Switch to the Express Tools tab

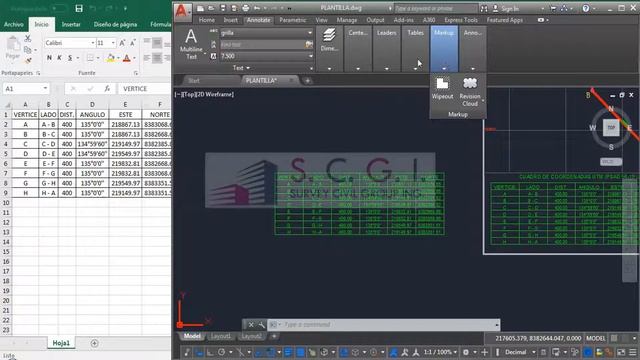pyautogui.click(x=461, y=20)
